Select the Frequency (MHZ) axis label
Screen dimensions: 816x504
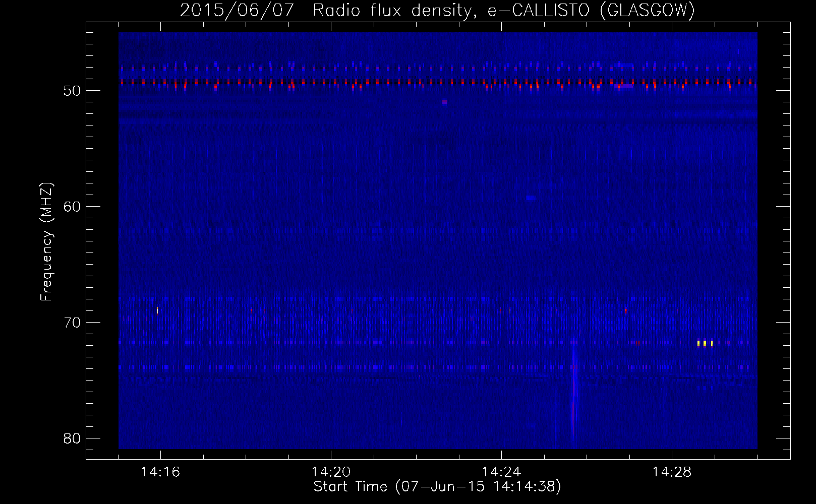point(46,242)
